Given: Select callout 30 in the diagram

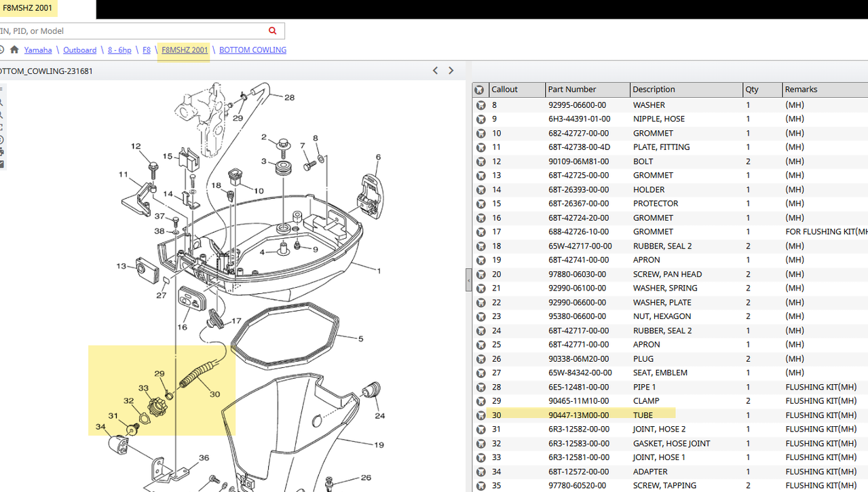Looking at the screenshot, I should 214,394.
